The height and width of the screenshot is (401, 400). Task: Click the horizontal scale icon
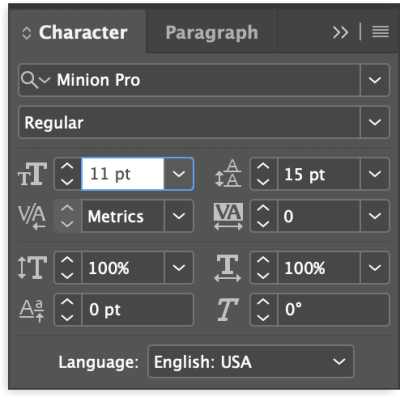click(228, 268)
